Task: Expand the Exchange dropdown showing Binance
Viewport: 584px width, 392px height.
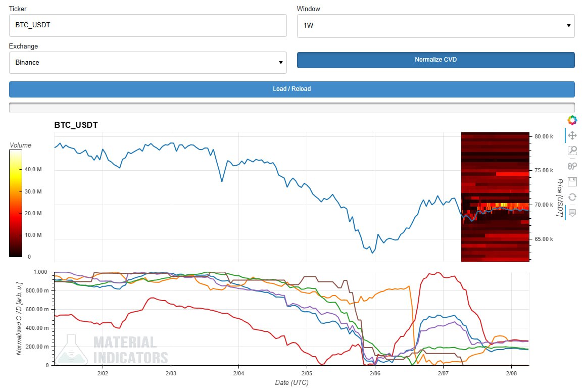Action: 148,63
